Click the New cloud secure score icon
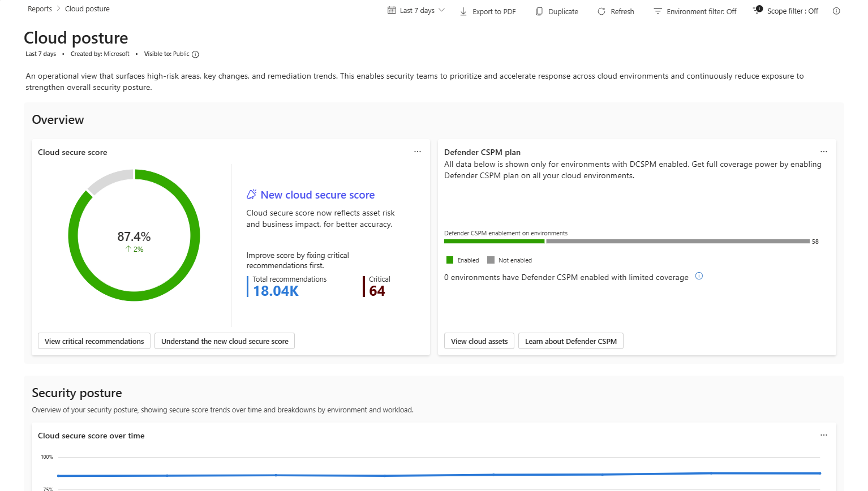Screen dimensions: 868x491 [x=252, y=194]
